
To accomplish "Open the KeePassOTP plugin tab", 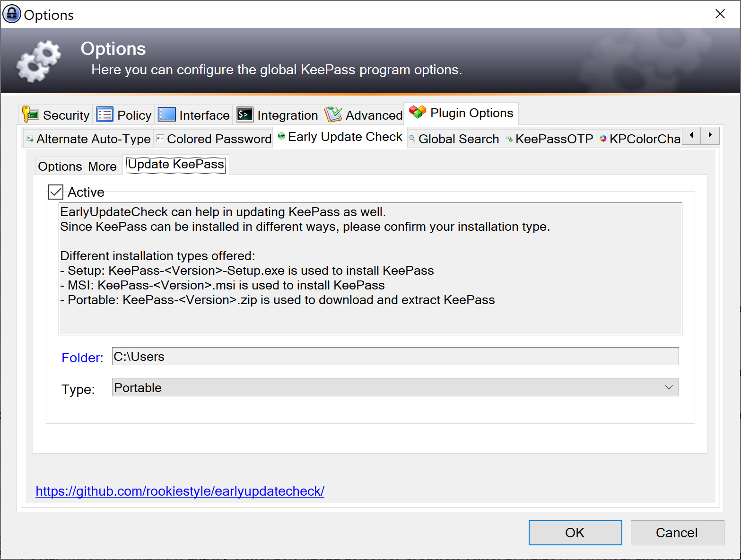I will 549,139.
